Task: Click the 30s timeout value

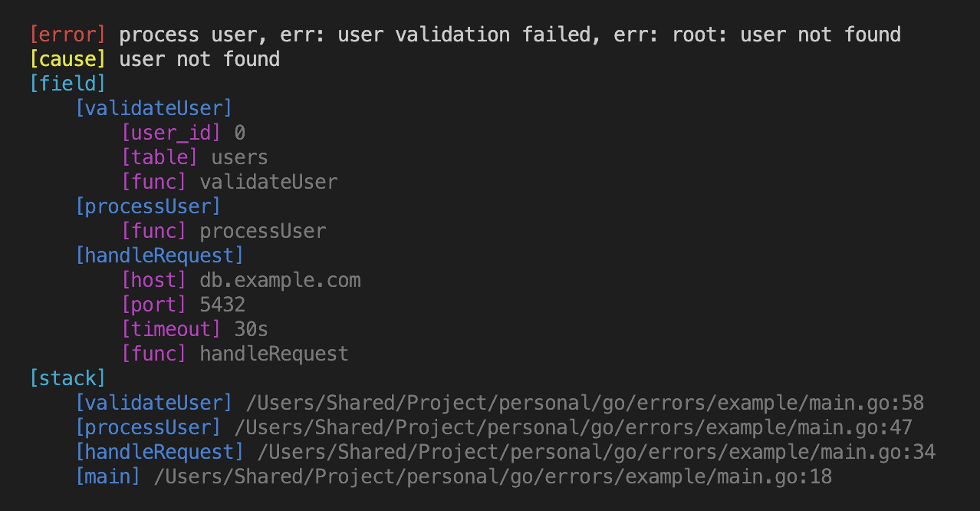Action: coord(251,329)
